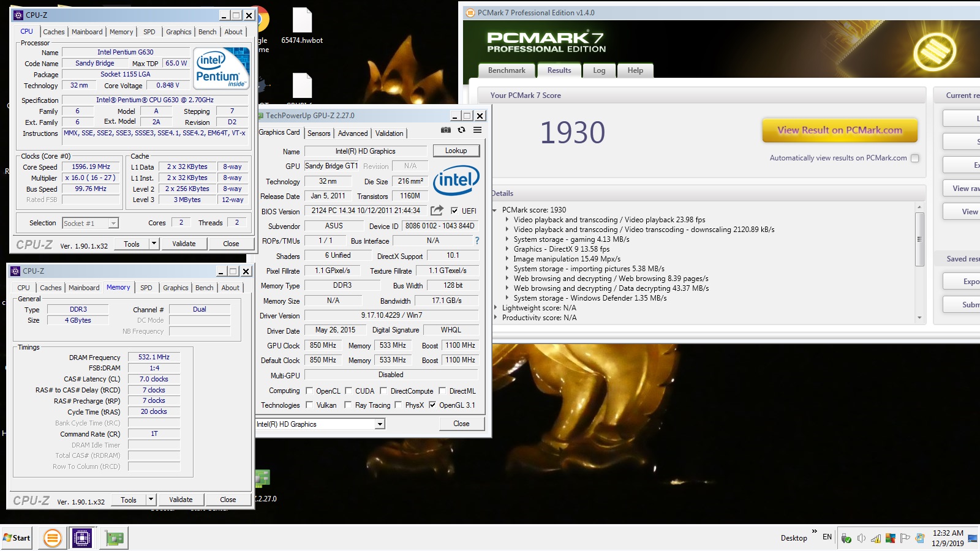Click the colorful antivirus tray icon

tap(891, 538)
